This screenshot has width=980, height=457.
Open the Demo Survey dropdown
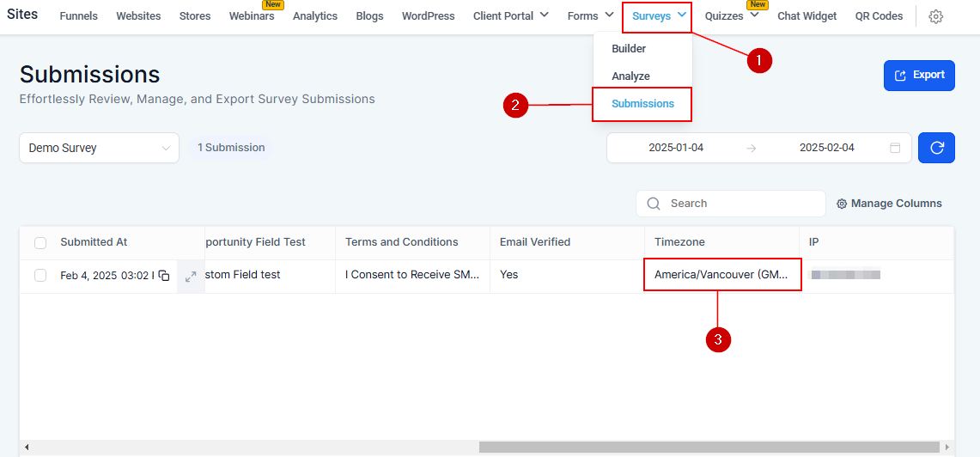tap(99, 148)
